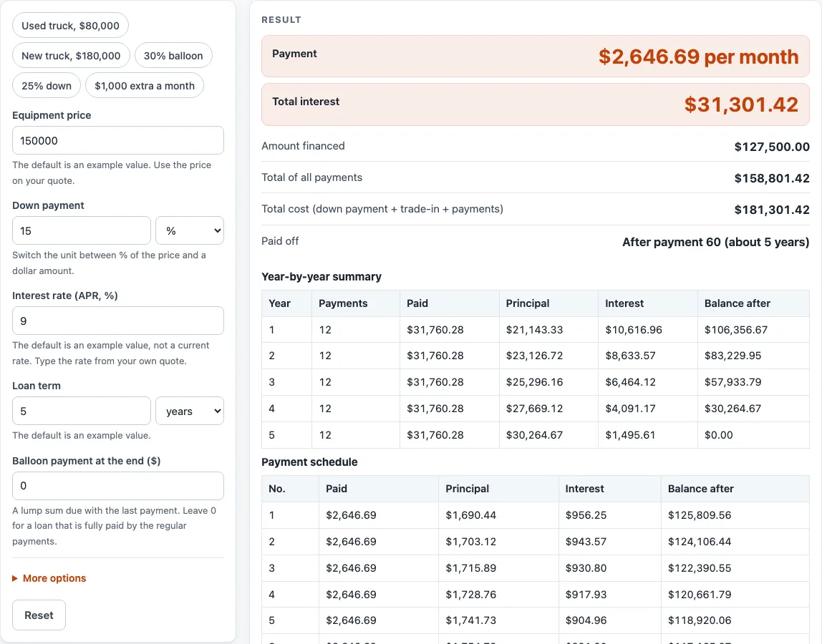Click the year-by-year Payments column header

pyautogui.click(x=355, y=303)
